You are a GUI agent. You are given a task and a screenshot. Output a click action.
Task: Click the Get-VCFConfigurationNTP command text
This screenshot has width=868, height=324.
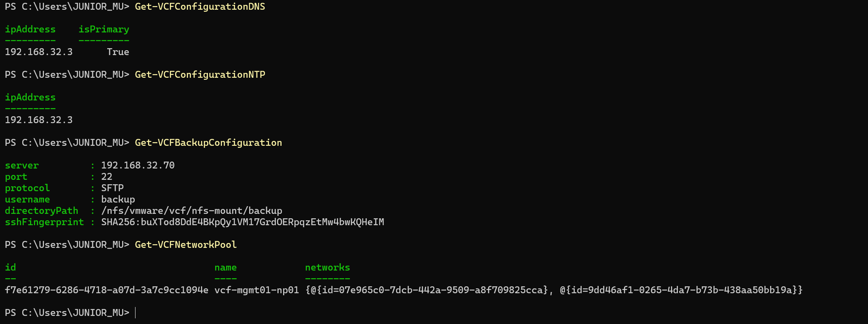(x=200, y=75)
